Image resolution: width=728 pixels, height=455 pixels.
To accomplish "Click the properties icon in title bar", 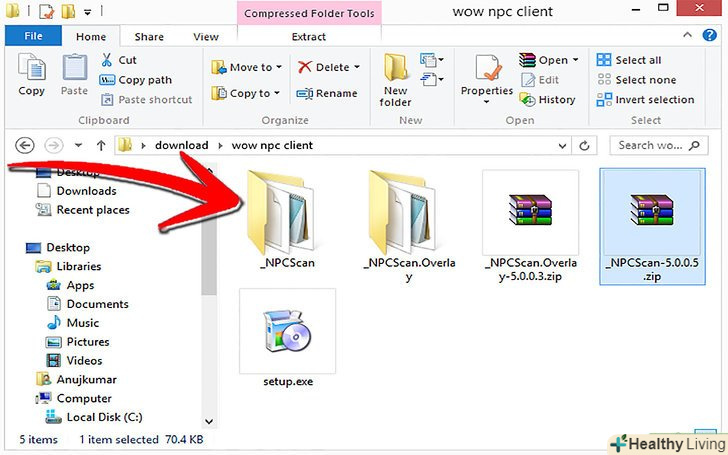I will pos(47,12).
